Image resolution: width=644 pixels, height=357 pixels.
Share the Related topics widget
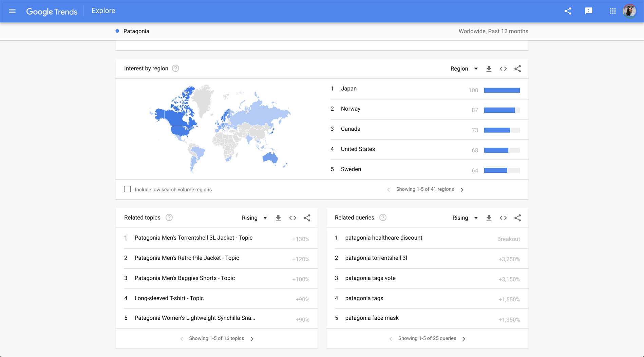point(307,218)
